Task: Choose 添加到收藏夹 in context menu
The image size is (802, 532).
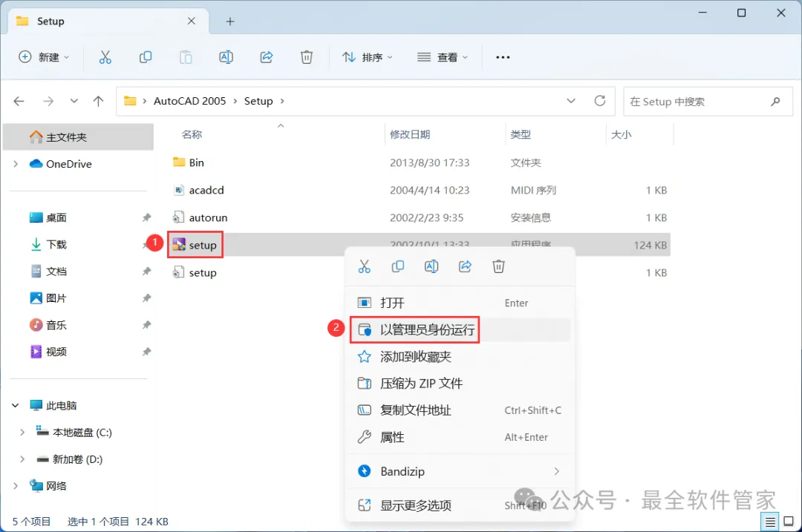Action: [x=460, y=357]
